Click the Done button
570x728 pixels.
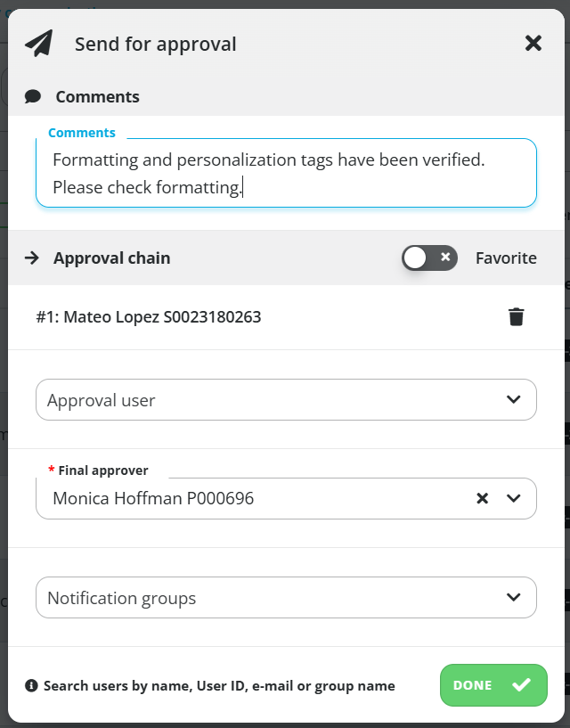pos(493,685)
